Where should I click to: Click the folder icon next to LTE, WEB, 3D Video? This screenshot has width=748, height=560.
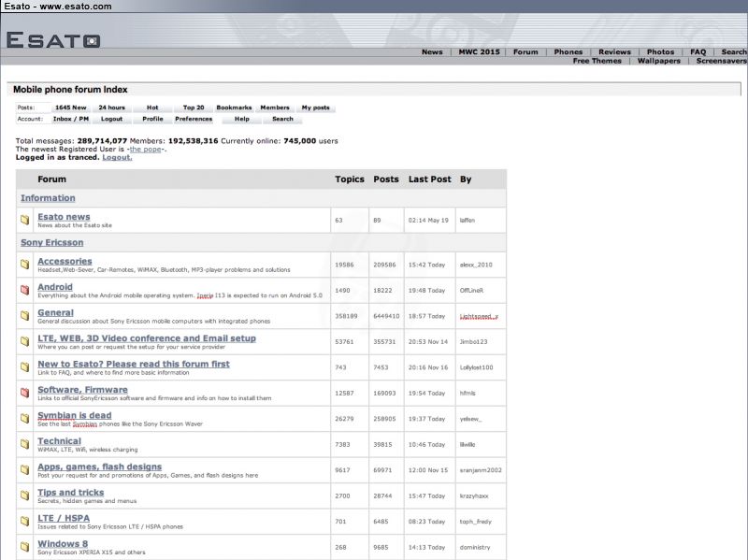pyautogui.click(x=25, y=341)
